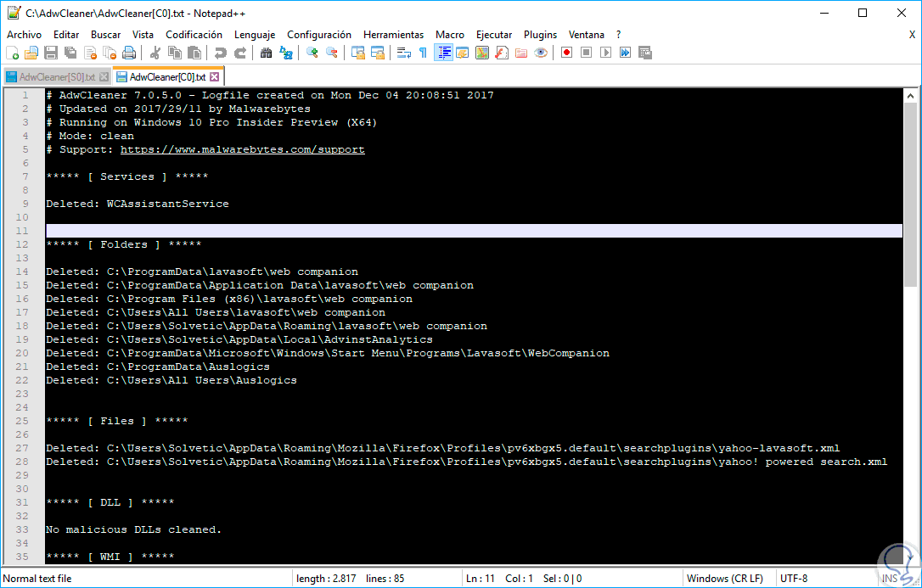Open the Editar menu
Viewport: 922px width, 588px height.
pos(66,35)
